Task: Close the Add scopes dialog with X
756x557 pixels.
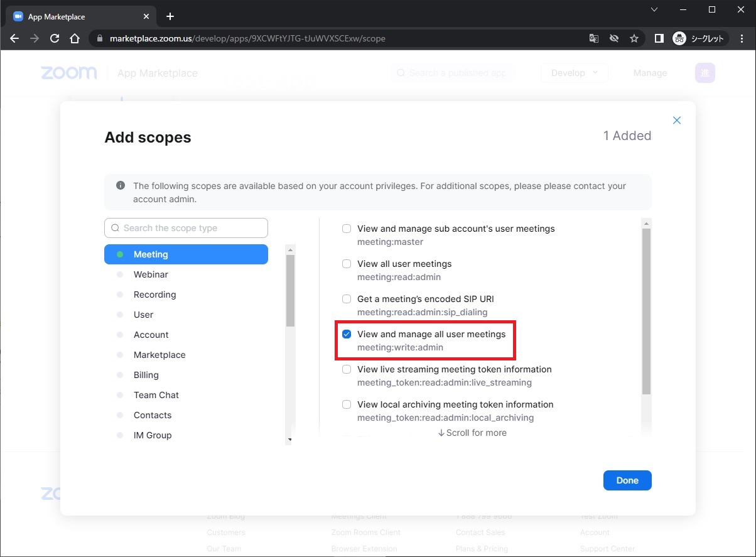Action: tap(676, 121)
